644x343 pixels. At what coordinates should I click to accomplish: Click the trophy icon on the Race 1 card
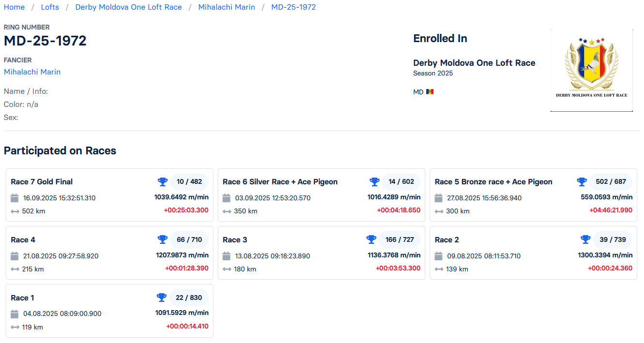[162, 298]
